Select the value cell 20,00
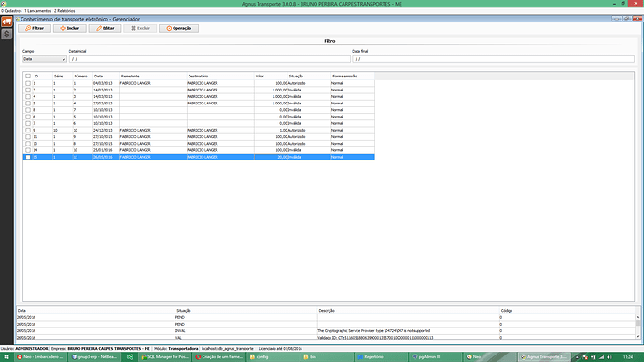Screen dimensions: 644x362 (x=271, y=157)
